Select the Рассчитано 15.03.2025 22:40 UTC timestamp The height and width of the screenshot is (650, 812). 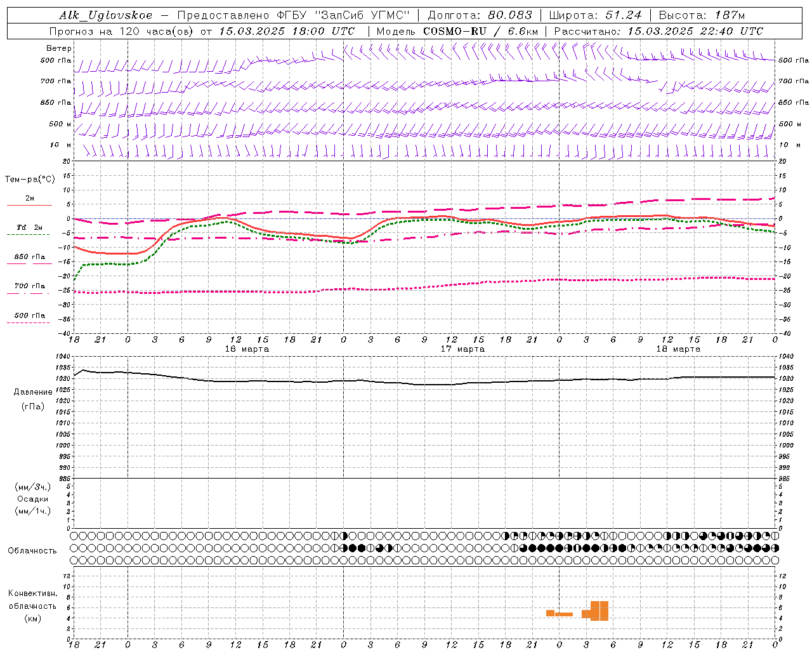659,31
